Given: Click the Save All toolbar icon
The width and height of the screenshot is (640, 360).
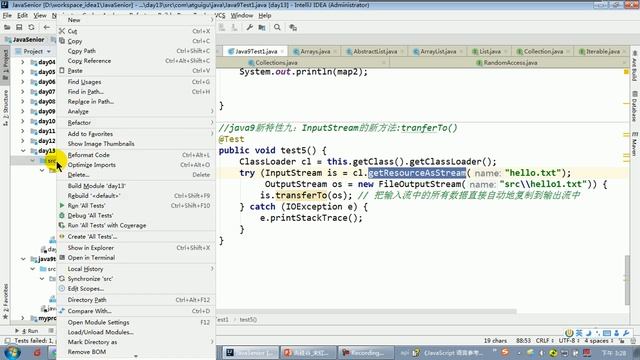Looking at the screenshot, I should point(19,27).
